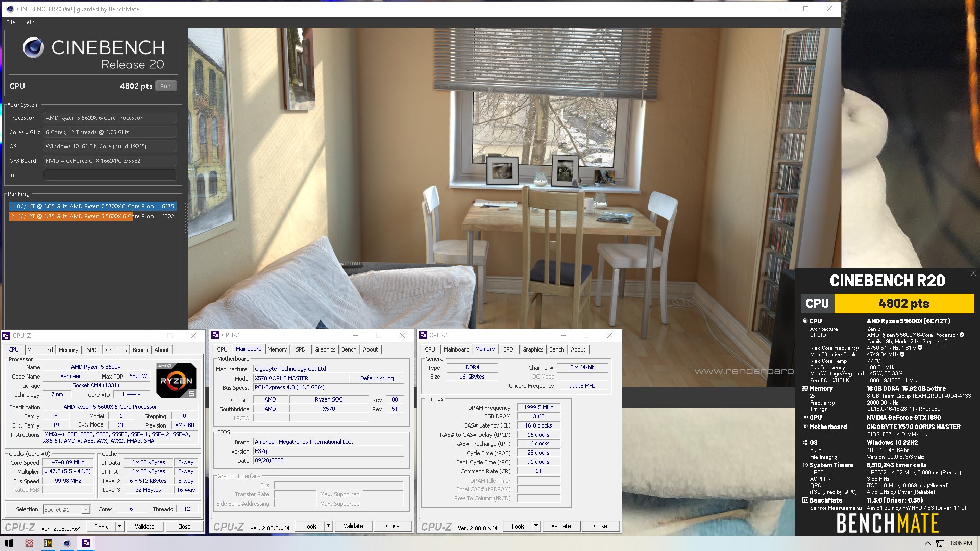Open the Cinebench File menu

coord(11,22)
